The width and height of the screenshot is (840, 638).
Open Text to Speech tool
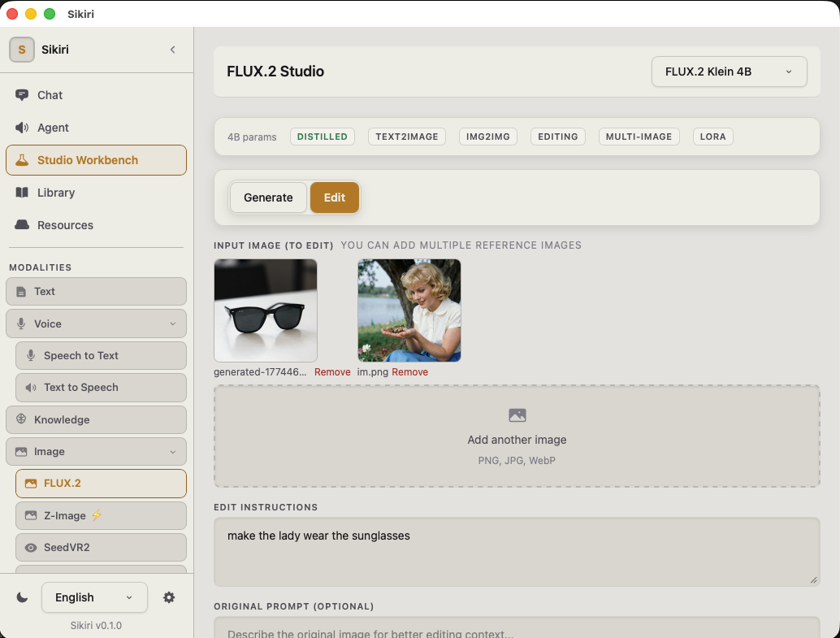pyautogui.click(x=102, y=388)
